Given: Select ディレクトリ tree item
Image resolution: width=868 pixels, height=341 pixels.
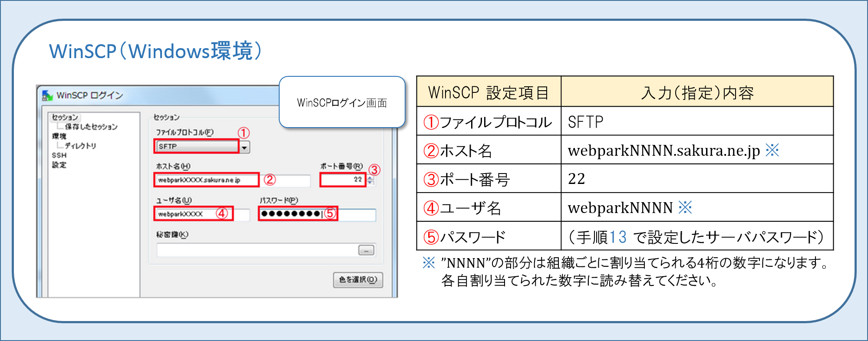Looking at the screenshot, I should tap(80, 146).
